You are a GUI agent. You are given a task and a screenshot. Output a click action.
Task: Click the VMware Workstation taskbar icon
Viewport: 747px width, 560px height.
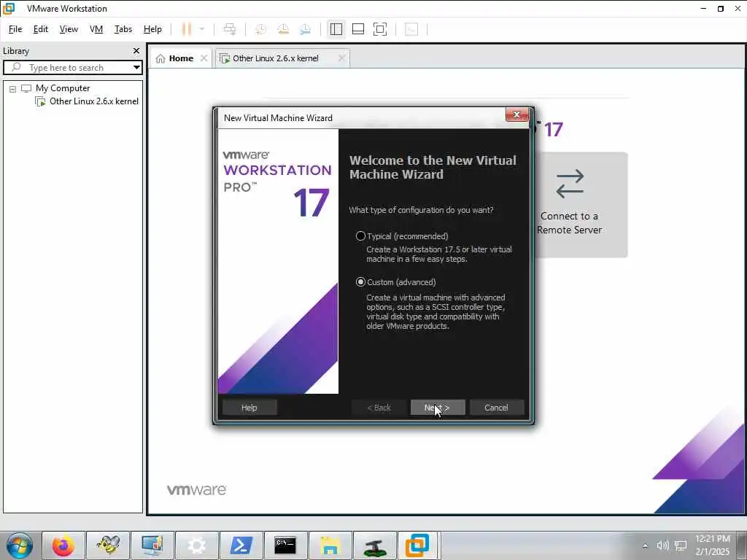point(418,545)
